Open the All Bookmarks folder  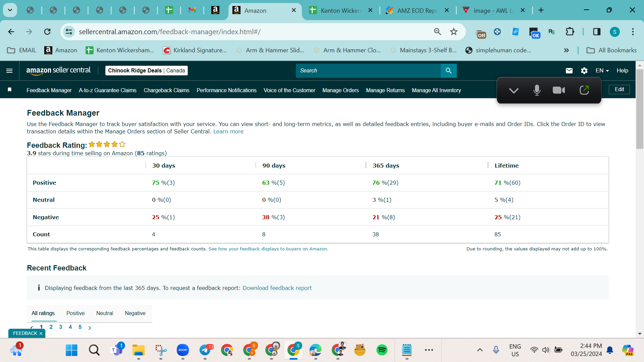click(611, 50)
